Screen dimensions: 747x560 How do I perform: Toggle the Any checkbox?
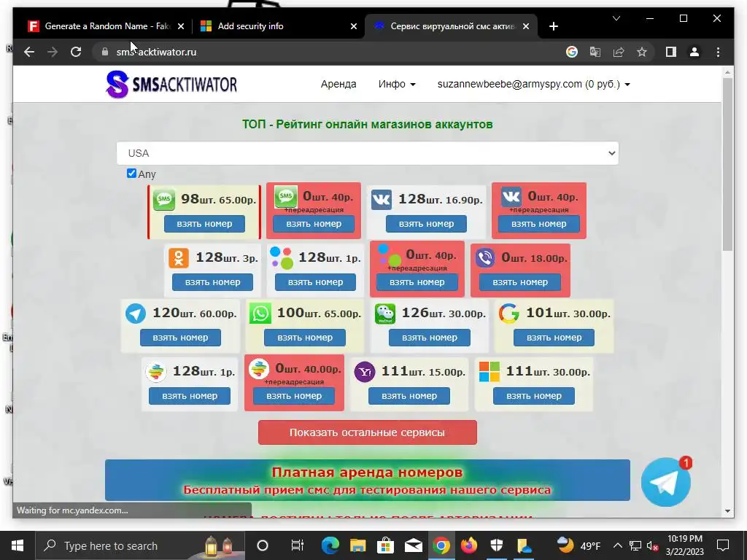click(131, 174)
